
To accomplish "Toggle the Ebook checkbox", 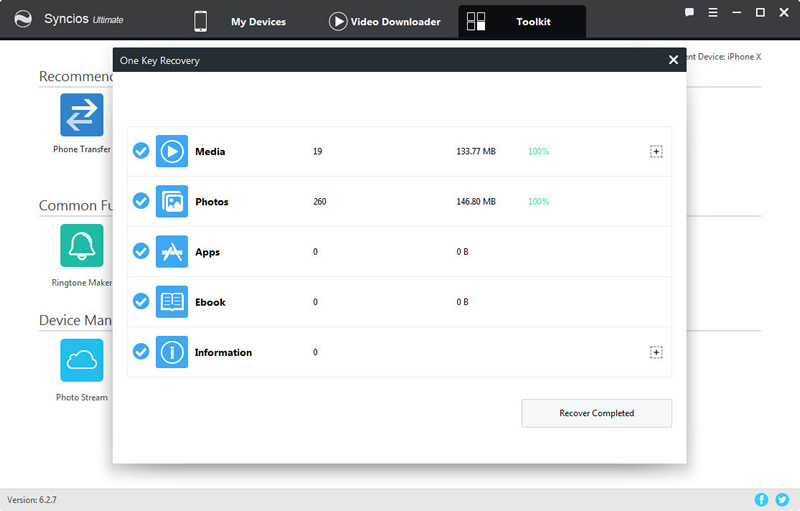I will (x=141, y=301).
